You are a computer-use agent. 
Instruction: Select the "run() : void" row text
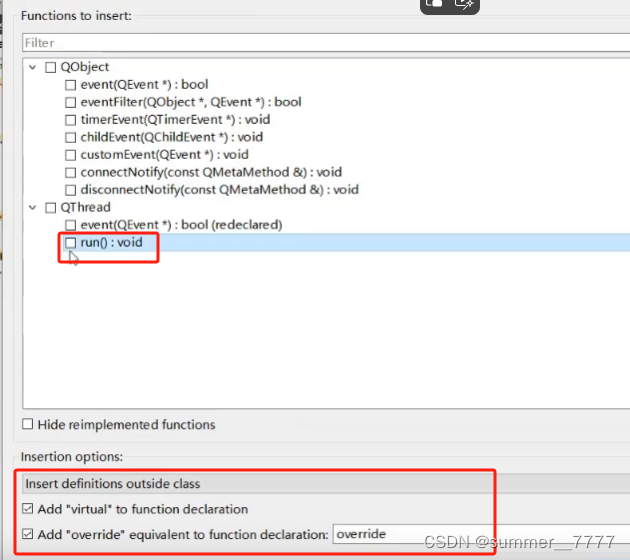pyautogui.click(x=111, y=243)
